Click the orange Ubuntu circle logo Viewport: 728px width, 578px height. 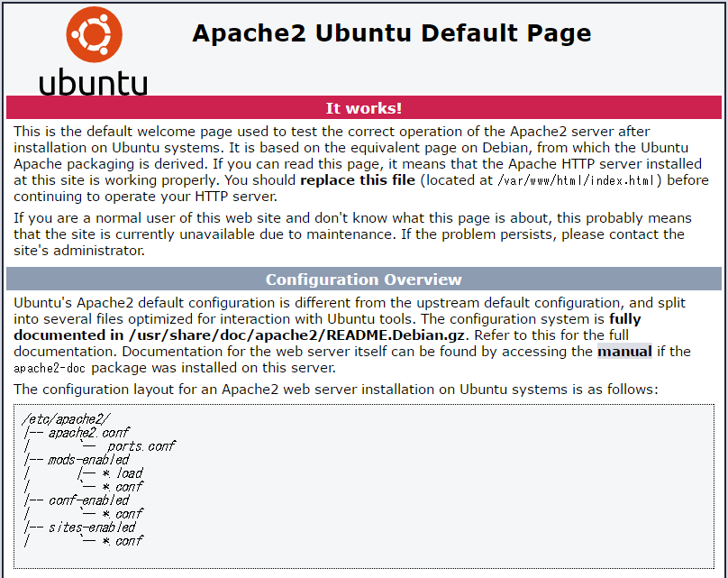click(x=94, y=34)
